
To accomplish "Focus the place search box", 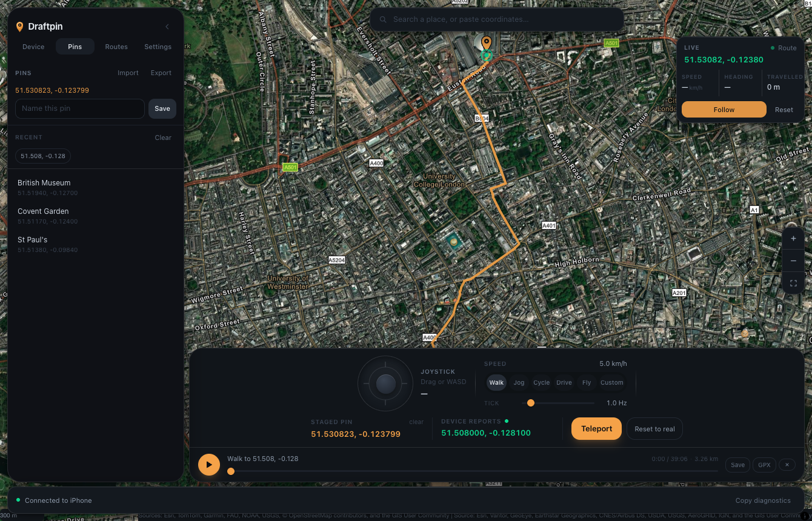I will pos(497,19).
